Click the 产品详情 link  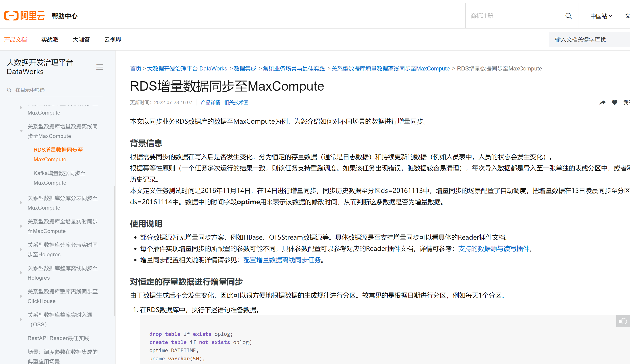pos(210,102)
